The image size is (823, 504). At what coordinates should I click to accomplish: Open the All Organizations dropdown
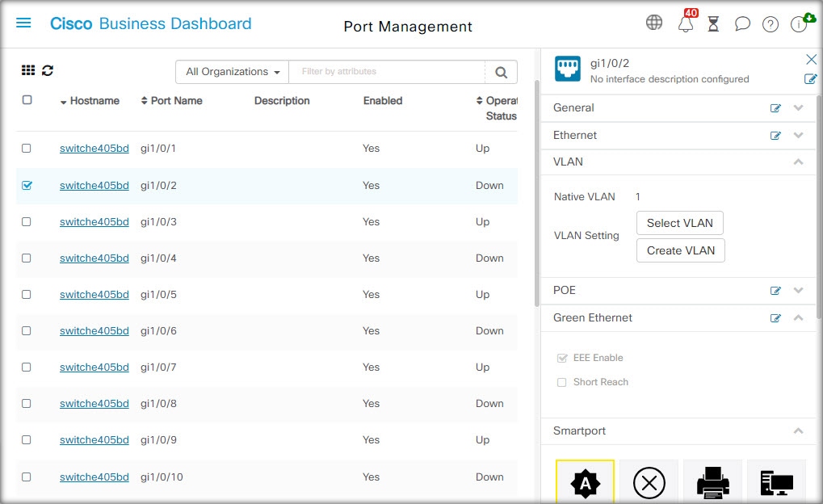232,72
